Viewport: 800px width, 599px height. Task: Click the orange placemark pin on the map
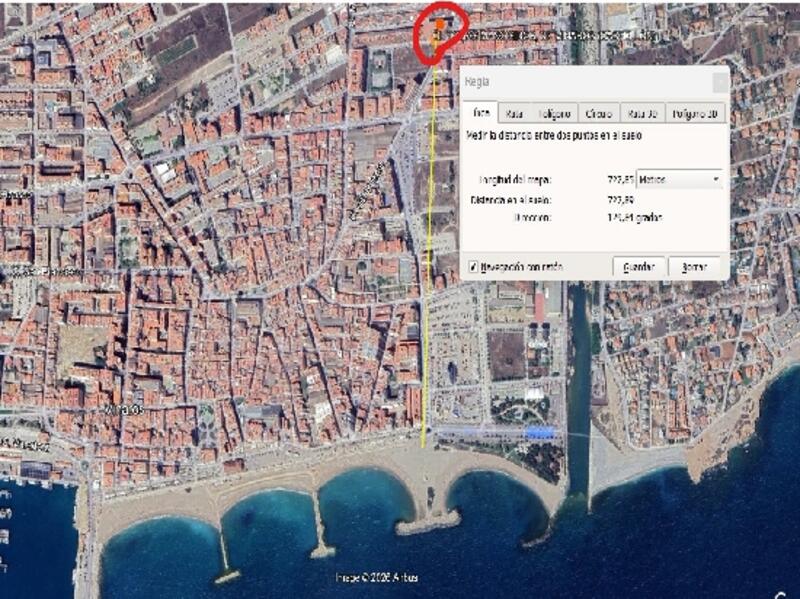(441, 25)
